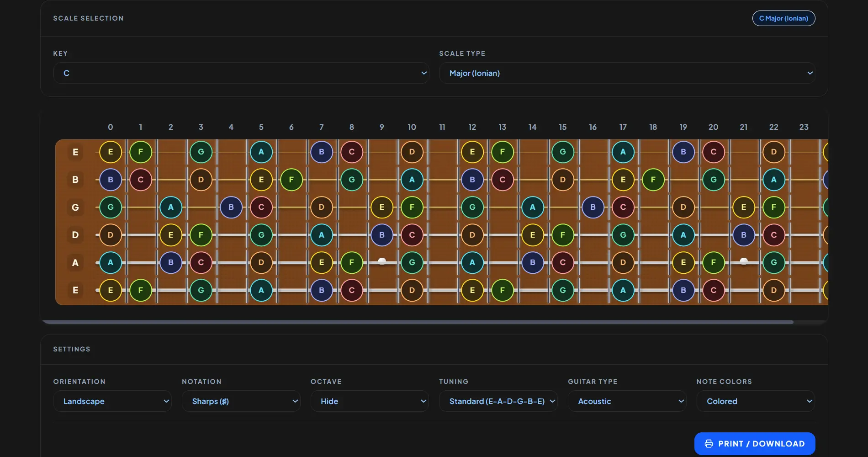This screenshot has height=457, width=868.
Task: Open the Octave dropdown set to Hide
Action: pyautogui.click(x=370, y=401)
